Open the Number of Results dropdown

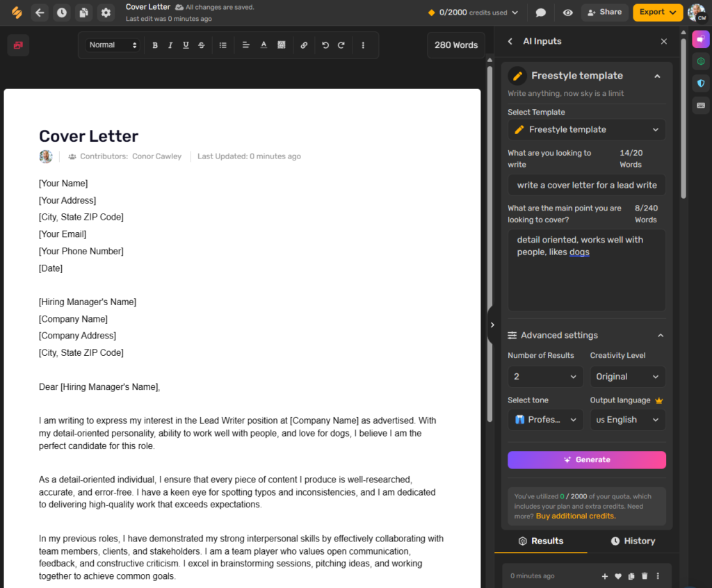[x=545, y=376]
